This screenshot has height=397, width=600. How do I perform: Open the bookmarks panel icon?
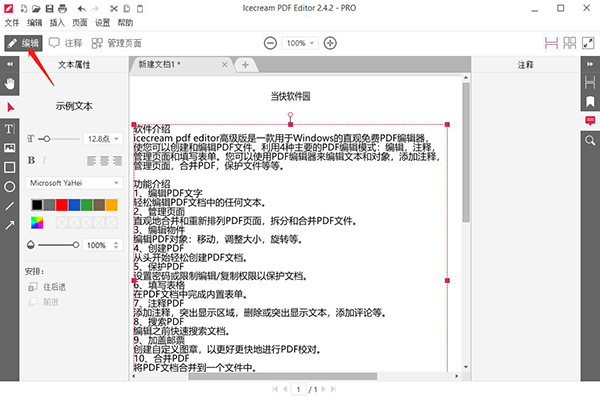coord(590,101)
